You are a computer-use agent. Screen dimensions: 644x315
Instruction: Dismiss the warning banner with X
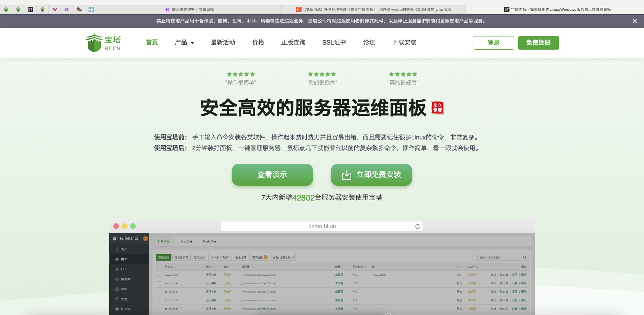click(x=635, y=21)
